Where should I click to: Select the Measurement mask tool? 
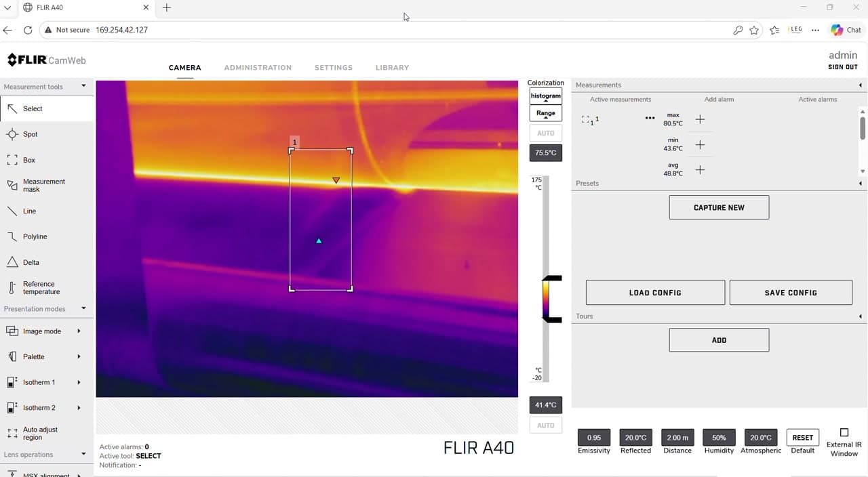tap(43, 185)
